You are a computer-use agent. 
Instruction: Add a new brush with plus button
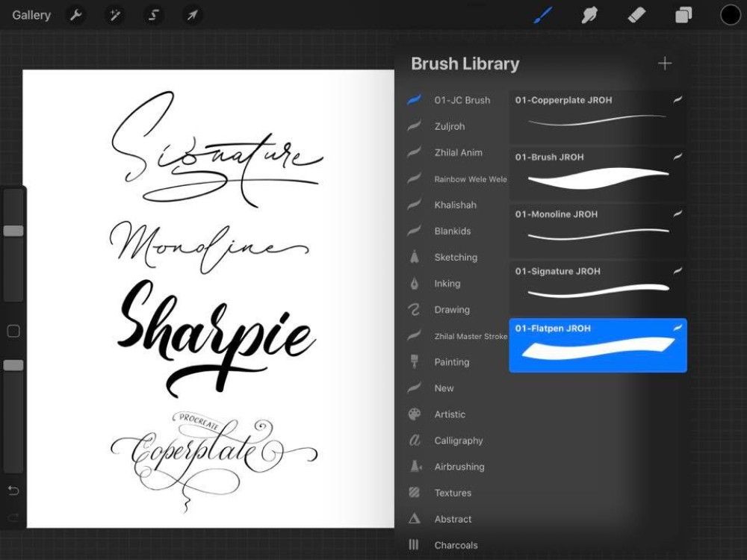pyautogui.click(x=665, y=63)
